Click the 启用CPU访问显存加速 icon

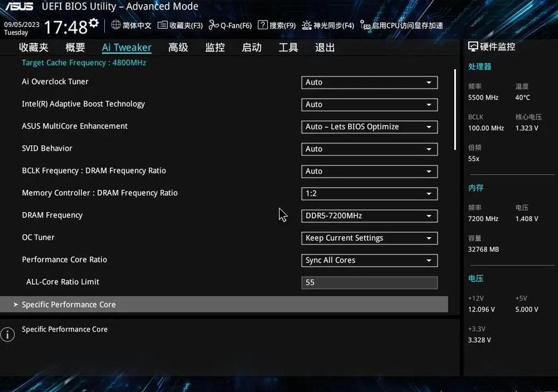pos(366,25)
